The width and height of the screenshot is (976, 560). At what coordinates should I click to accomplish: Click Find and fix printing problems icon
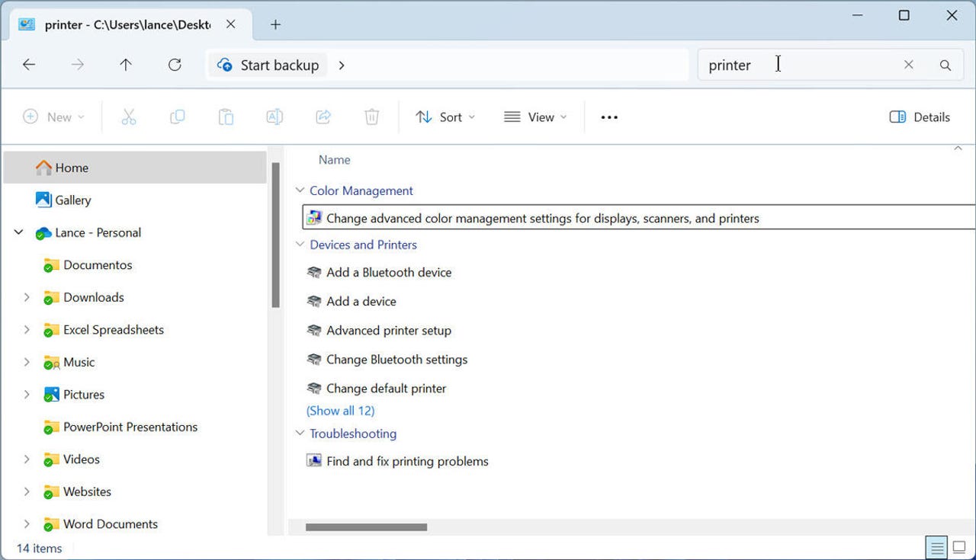(313, 461)
